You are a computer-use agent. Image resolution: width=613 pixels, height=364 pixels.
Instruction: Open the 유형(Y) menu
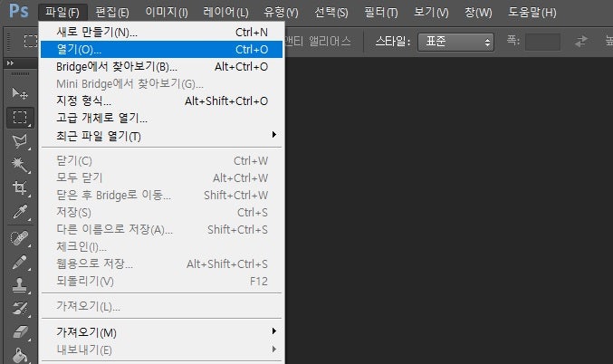pyautogui.click(x=281, y=12)
